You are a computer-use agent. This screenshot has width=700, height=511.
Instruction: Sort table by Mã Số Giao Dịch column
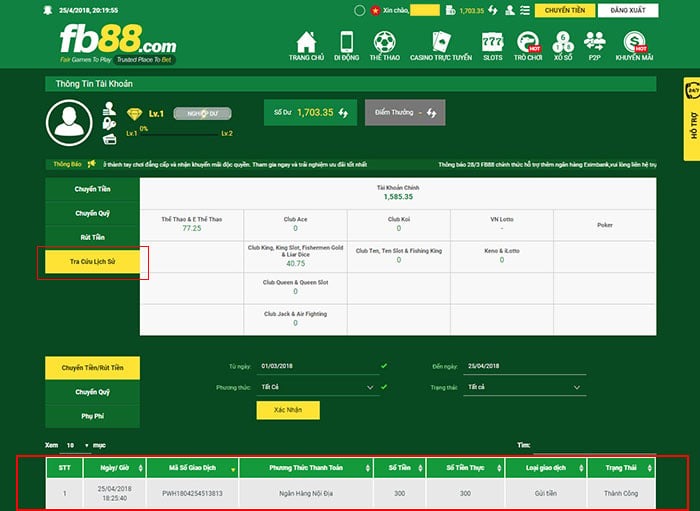click(192, 468)
